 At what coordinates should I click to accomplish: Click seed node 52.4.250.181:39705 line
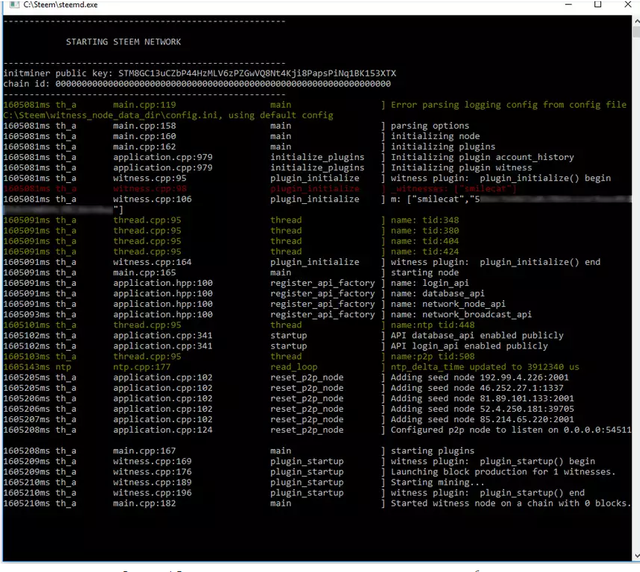(482, 409)
